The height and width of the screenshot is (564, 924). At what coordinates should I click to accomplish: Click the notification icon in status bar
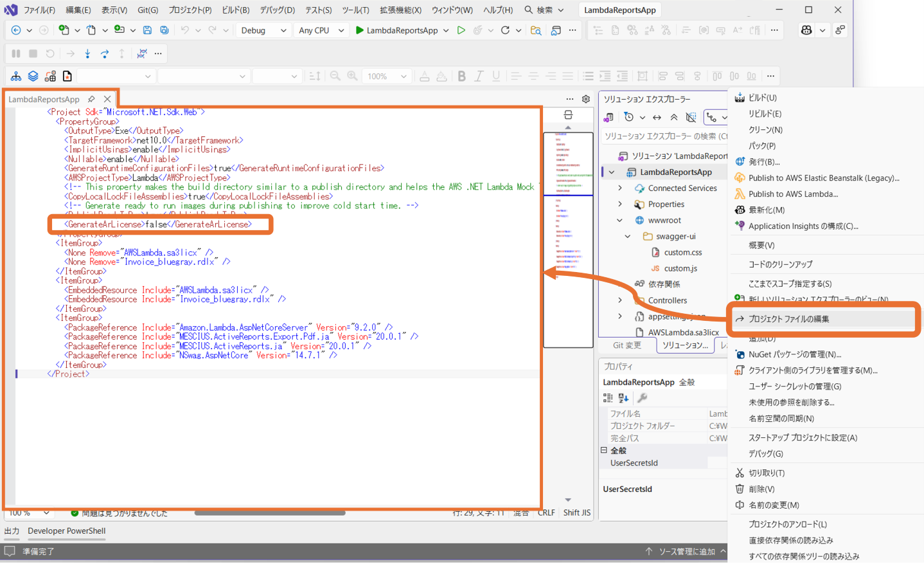pyautogui.click(x=10, y=551)
